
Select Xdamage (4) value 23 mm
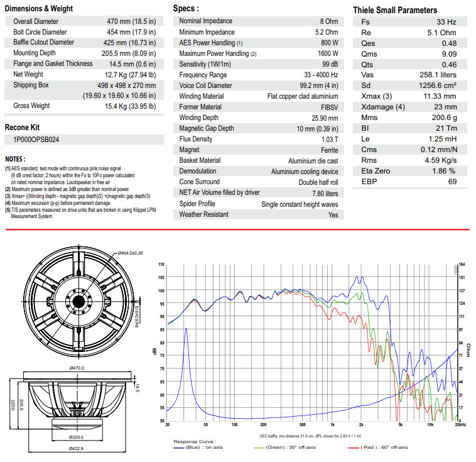pyautogui.click(x=445, y=107)
